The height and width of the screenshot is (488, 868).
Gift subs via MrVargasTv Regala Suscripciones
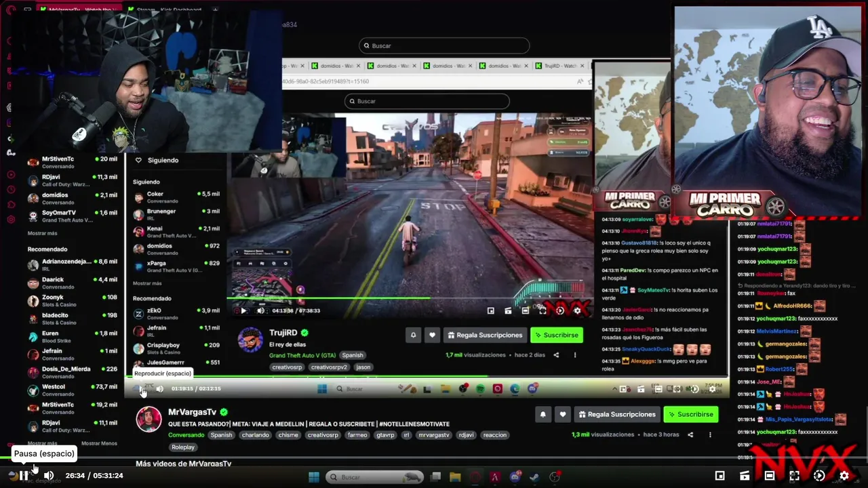coord(616,414)
